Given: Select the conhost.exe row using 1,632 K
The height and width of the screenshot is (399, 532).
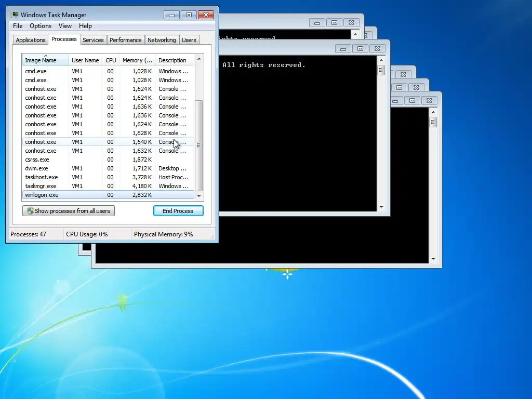Looking at the screenshot, I should 108,151.
